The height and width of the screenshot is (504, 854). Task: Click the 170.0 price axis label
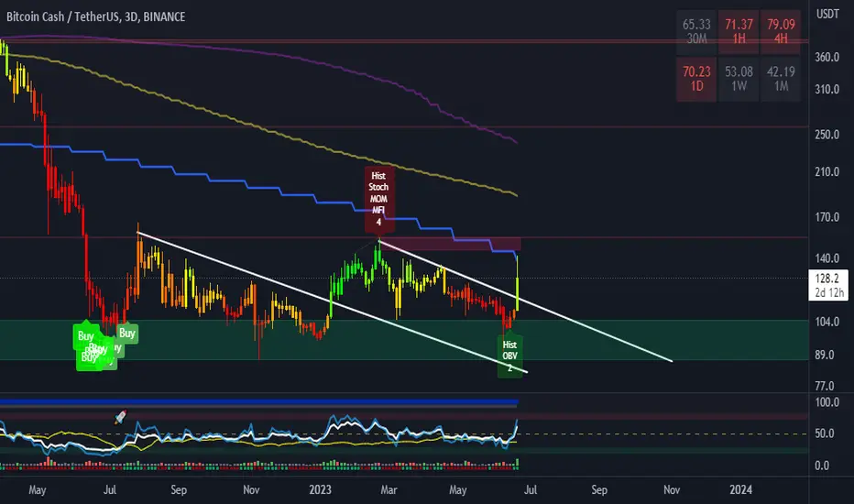tap(827, 217)
